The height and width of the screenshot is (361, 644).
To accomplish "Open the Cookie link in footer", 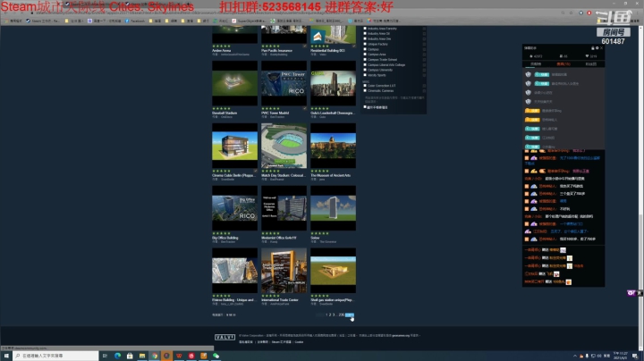I will pyautogui.click(x=299, y=341).
